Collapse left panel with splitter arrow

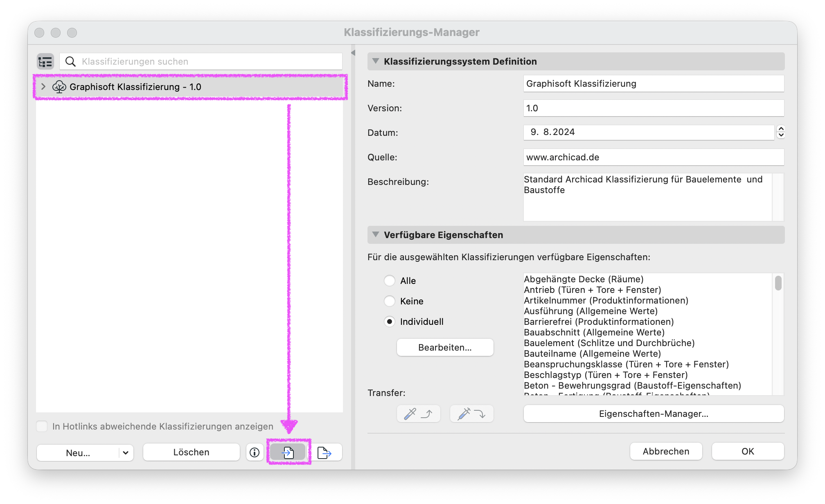353,53
